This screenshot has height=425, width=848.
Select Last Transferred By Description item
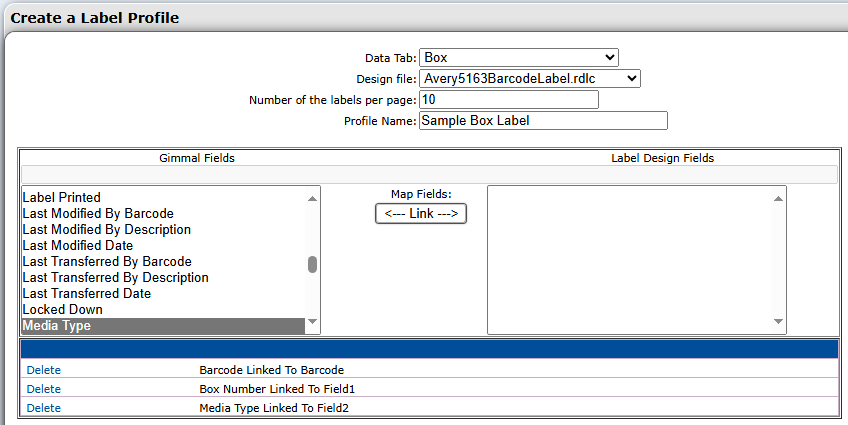point(115,278)
